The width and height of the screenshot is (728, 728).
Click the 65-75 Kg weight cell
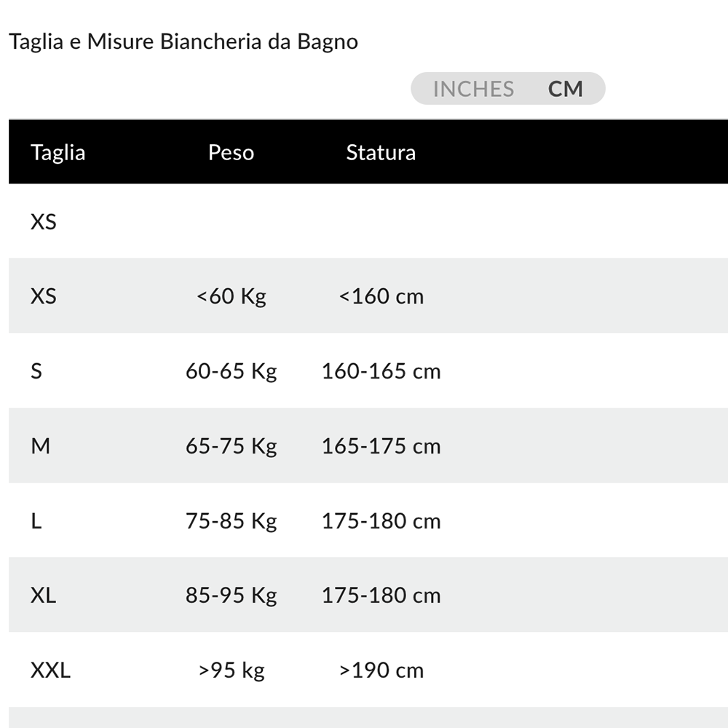click(232, 446)
